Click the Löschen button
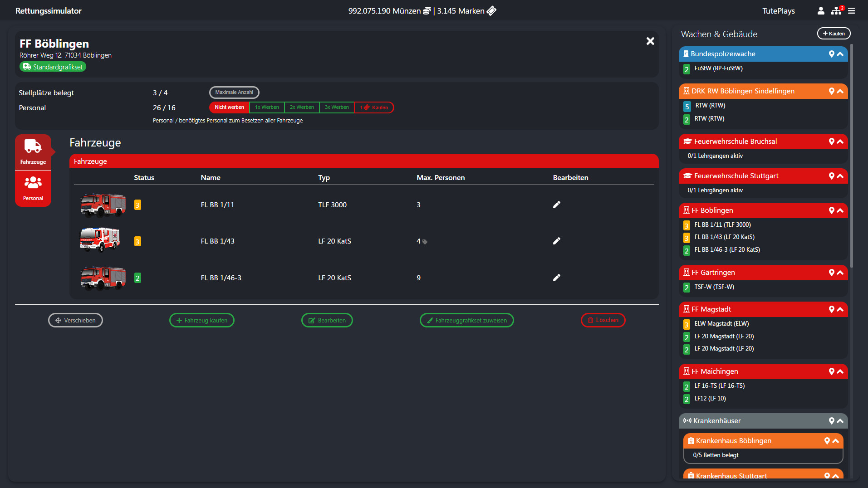868x488 pixels. coord(603,320)
